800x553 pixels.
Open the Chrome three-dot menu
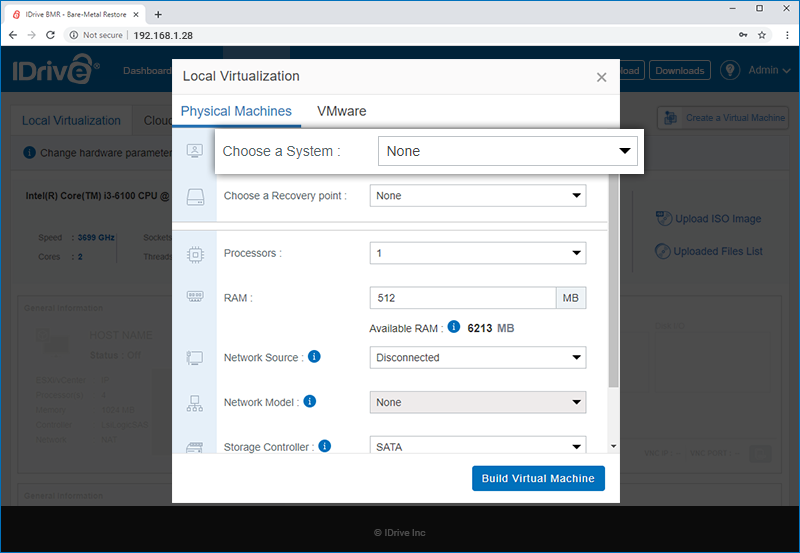tap(787, 35)
